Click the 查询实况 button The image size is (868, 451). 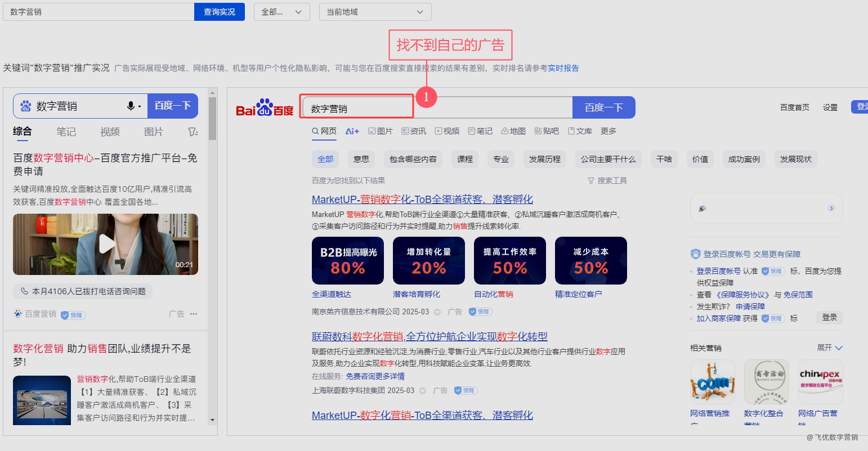[220, 12]
